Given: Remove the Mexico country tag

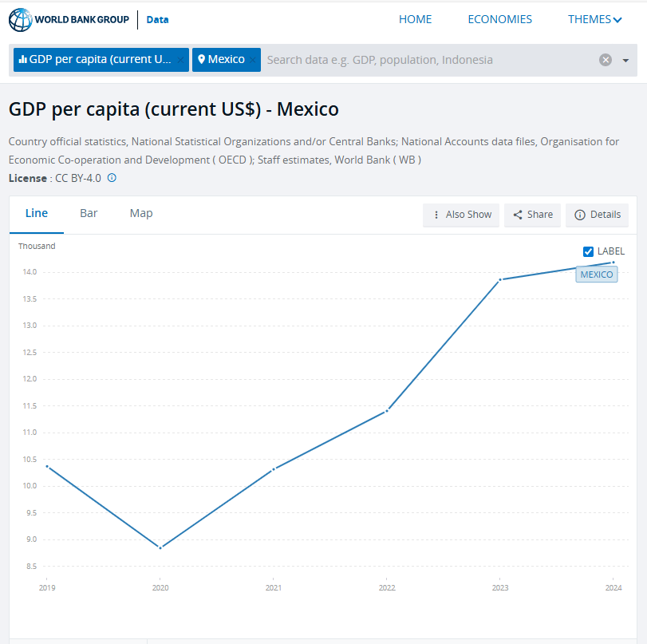Looking at the screenshot, I should [x=253, y=60].
